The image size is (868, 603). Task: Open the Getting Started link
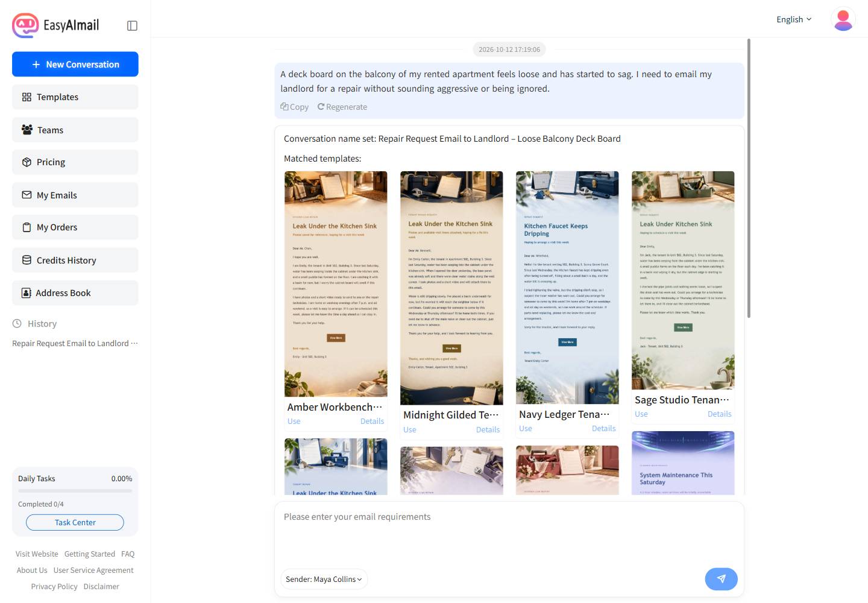point(90,554)
